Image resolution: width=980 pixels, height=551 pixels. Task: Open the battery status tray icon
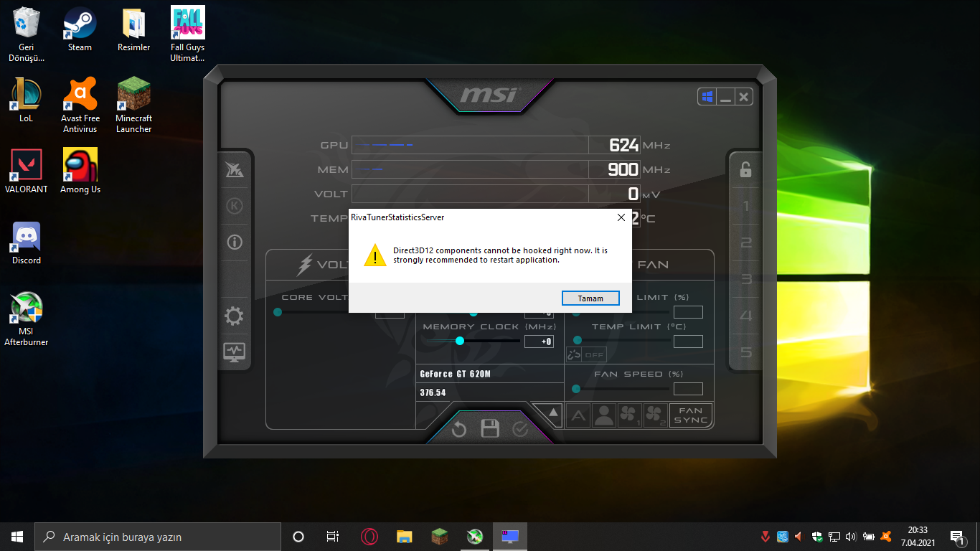(x=869, y=537)
